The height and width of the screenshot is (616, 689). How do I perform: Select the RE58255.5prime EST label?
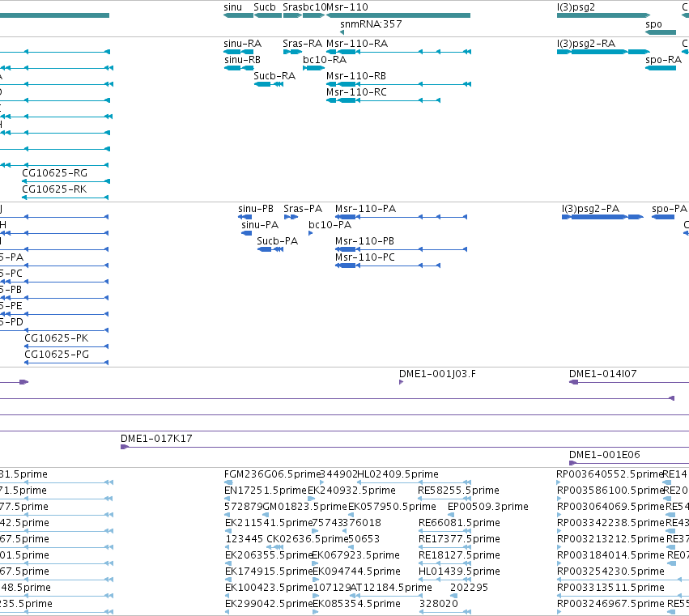click(x=459, y=491)
